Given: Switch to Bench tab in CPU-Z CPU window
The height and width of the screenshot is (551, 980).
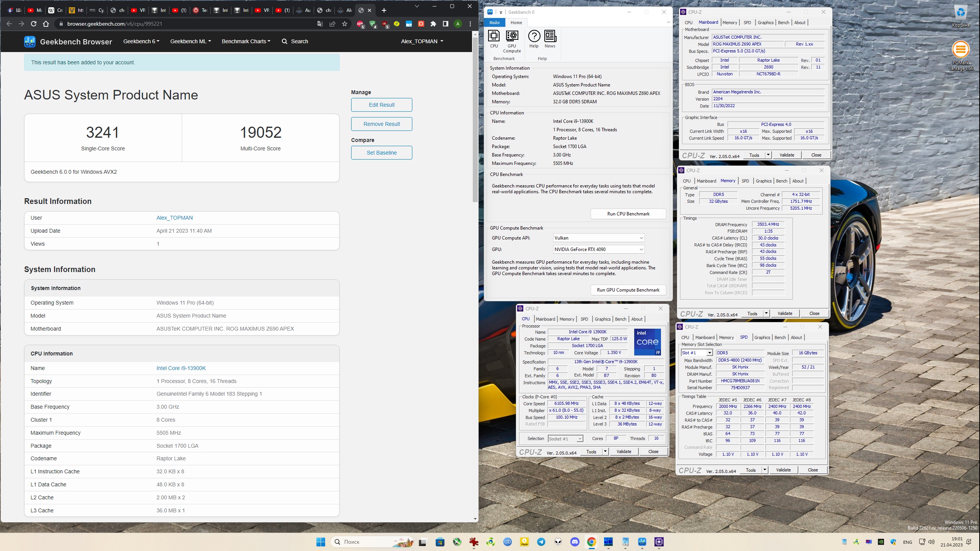Looking at the screenshot, I should tap(620, 319).
